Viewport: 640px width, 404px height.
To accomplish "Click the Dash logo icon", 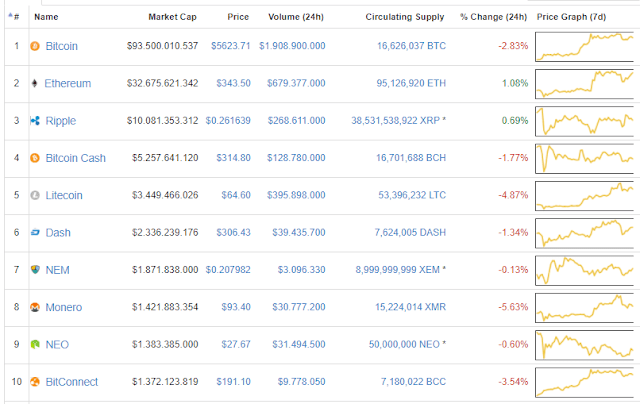I will [x=35, y=233].
